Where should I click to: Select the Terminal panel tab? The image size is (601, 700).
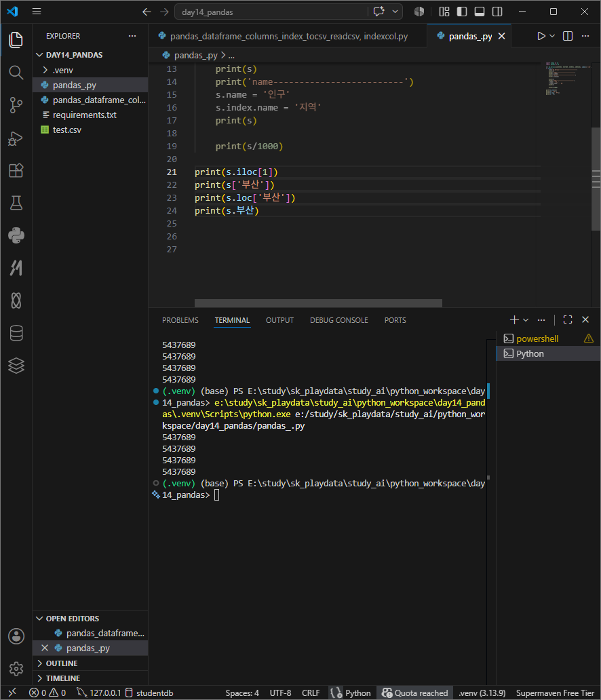[232, 320]
